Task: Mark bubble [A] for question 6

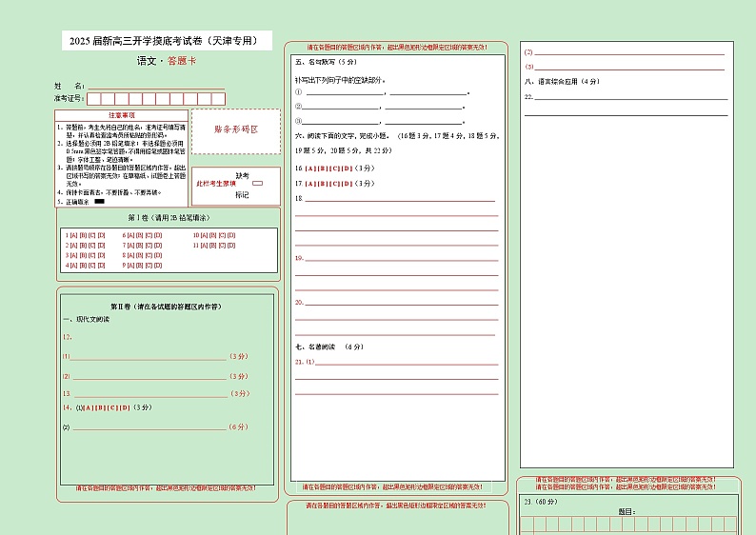Action: tap(130, 235)
